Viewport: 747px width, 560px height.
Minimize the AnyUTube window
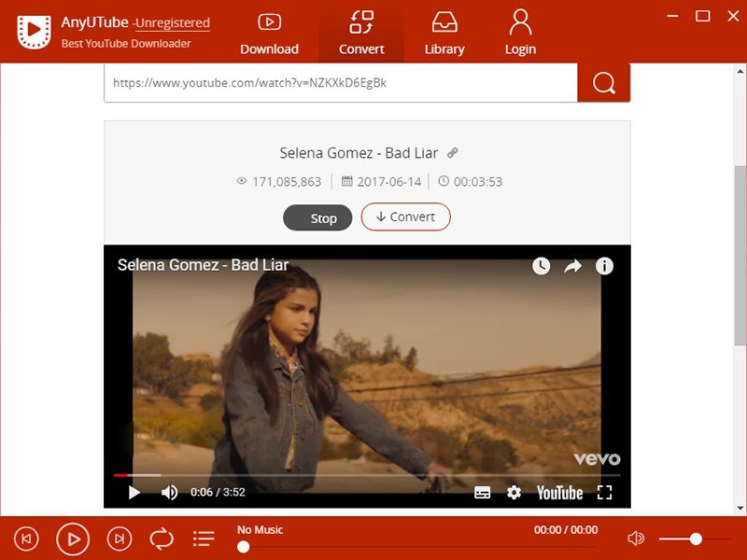tap(672, 16)
